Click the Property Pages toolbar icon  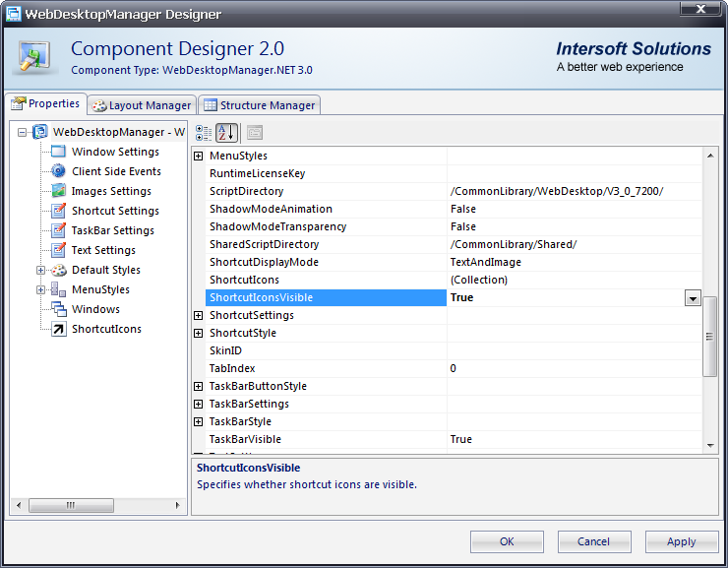255,133
